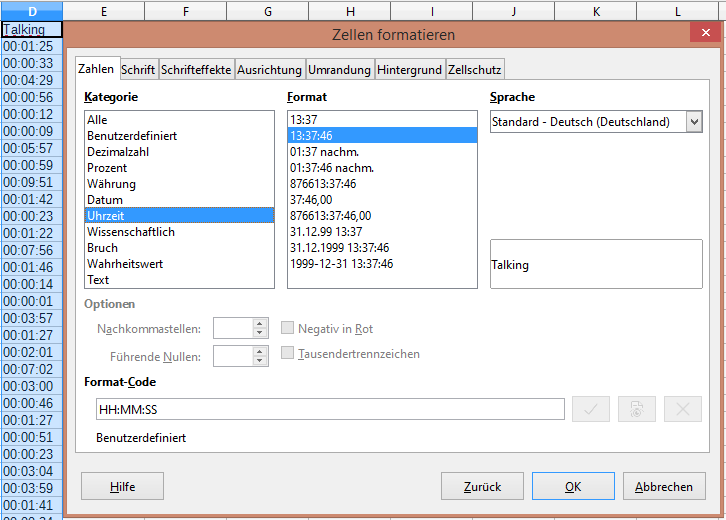Image resolution: width=726 pixels, height=520 pixels.
Task: Click the delete format X icon
Action: 682,409
